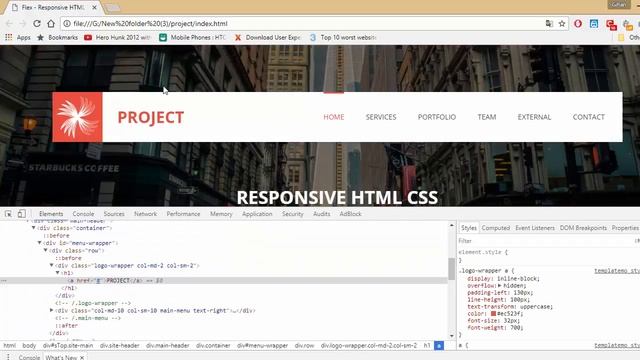
Task: Switch to the Application panel tab
Action: pyautogui.click(x=257, y=214)
